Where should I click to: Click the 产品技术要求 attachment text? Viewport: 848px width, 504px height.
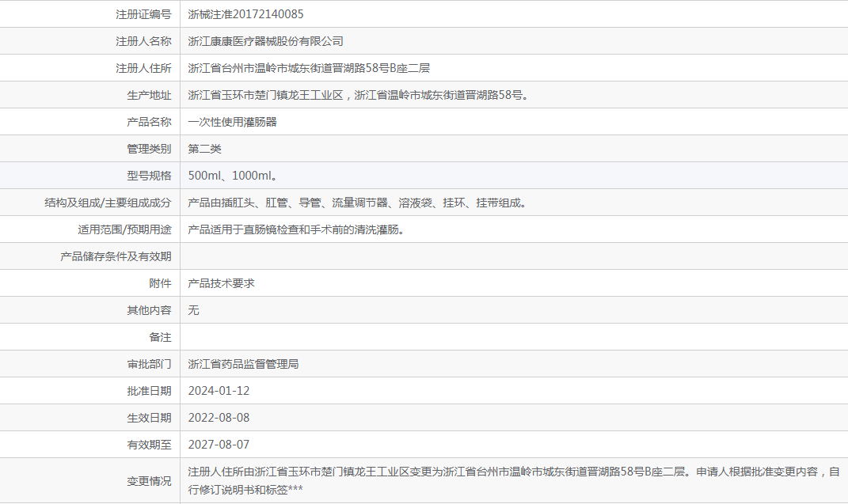(221, 283)
